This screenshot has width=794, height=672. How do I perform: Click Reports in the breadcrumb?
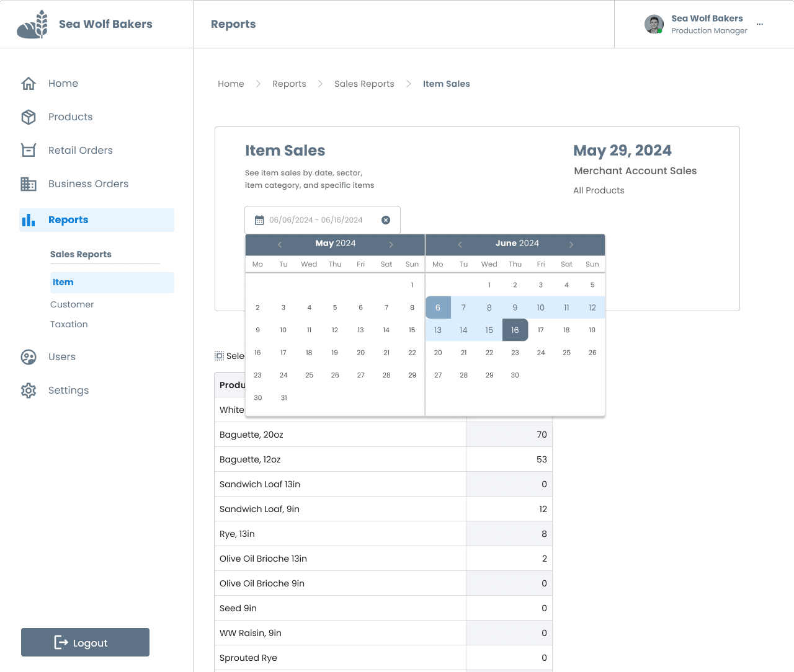[289, 84]
